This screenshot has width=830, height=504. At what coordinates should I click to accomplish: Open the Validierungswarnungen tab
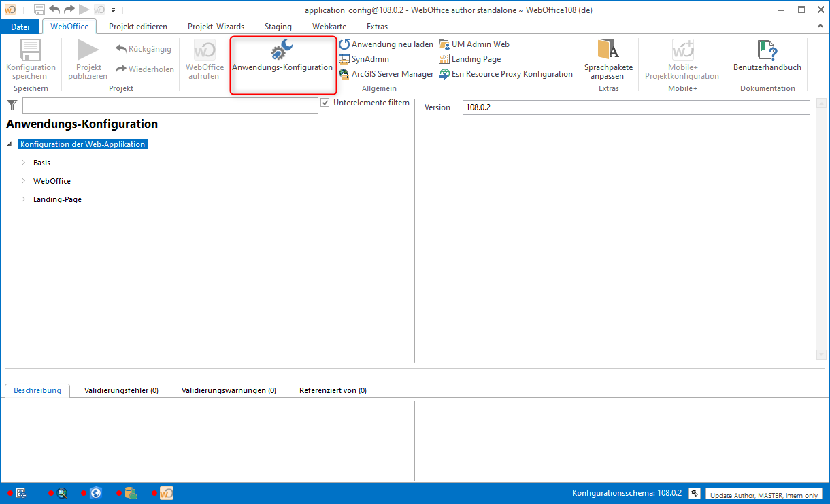click(227, 390)
